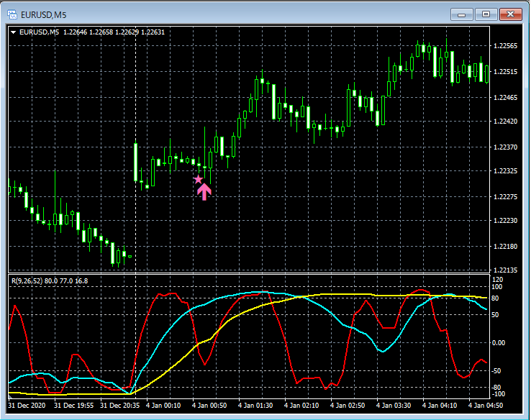Viewport: 531px width, 420px height.
Task: Maximize the EURUSD,M5 chart window
Action: click(486, 14)
